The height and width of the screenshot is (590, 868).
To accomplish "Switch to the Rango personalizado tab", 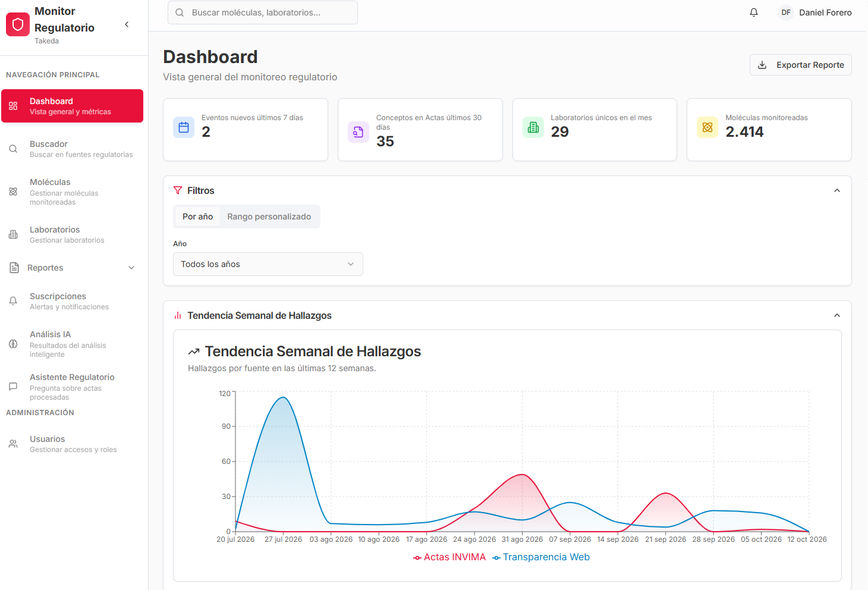I will [x=269, y=216].
